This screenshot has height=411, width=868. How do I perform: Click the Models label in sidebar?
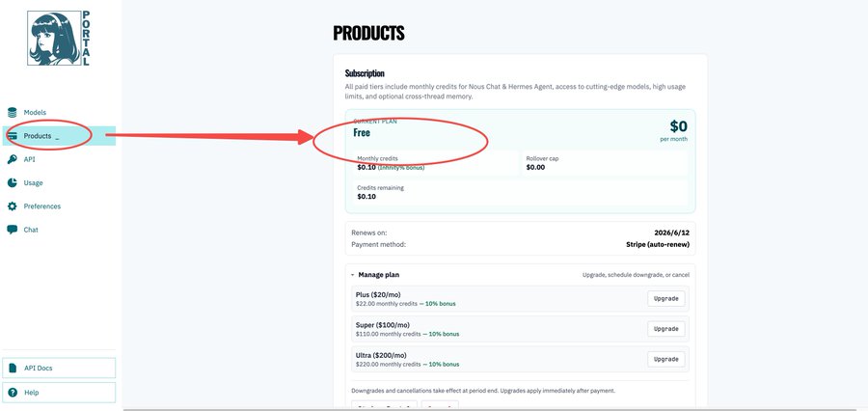pos(35,113)
